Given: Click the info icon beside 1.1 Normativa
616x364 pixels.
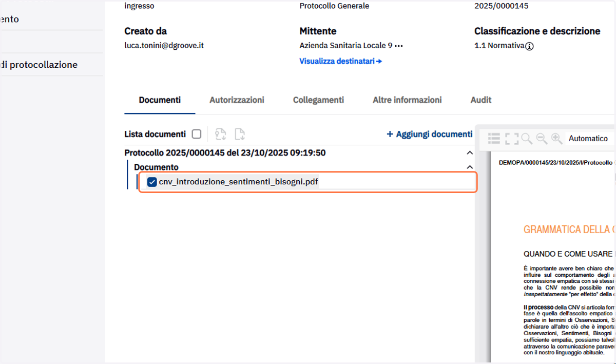Looking at the screenshot, I should (530, 46).
